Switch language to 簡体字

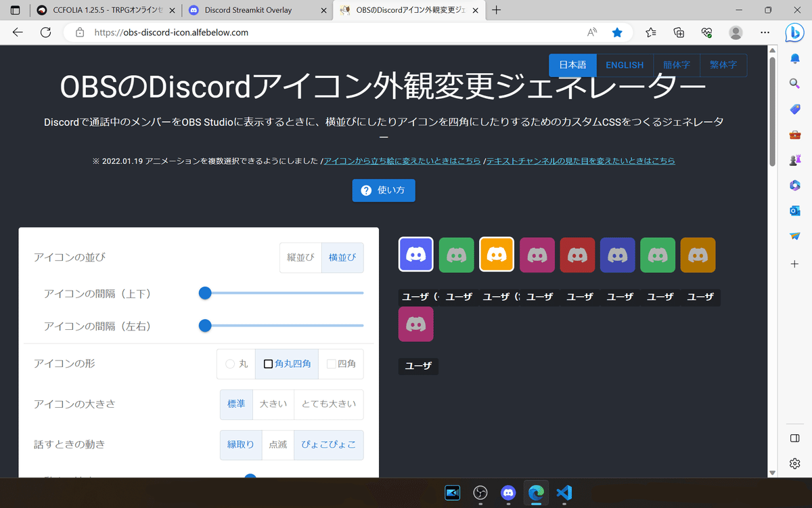(677, 65)
